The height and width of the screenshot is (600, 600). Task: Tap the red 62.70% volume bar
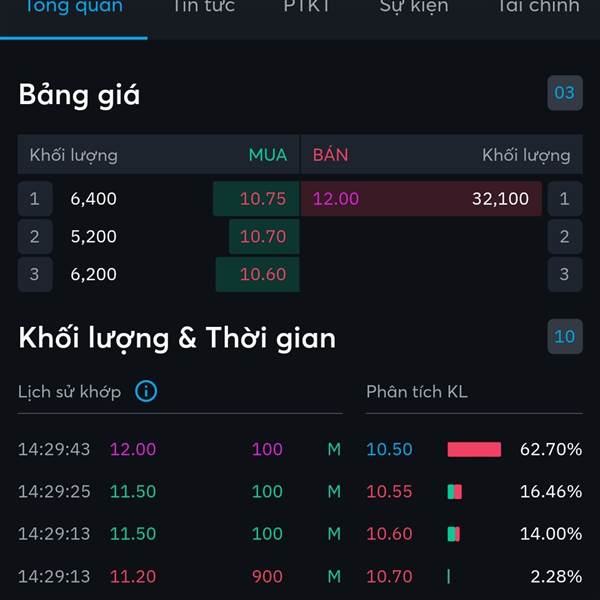point(474,449)
